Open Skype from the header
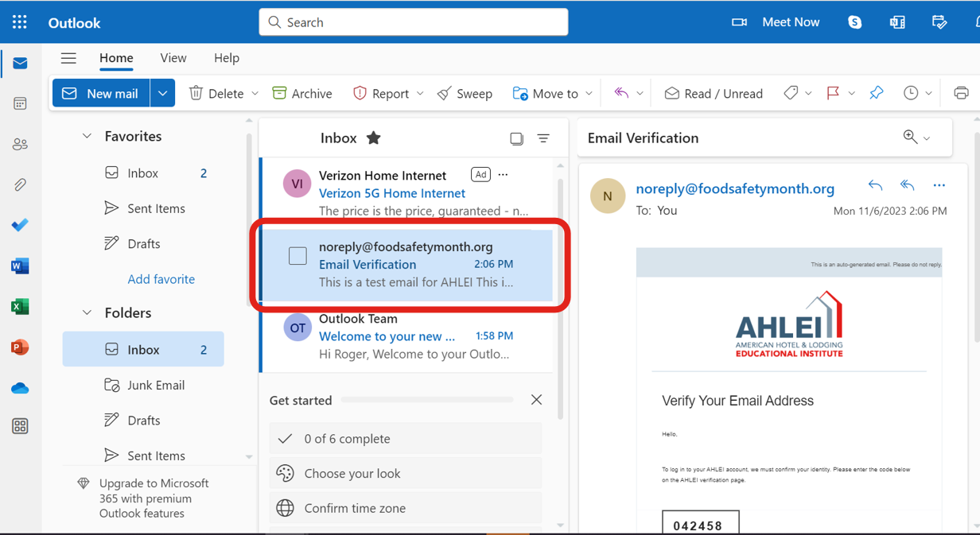This screenshot has height=535, width=980. (854, 22)
